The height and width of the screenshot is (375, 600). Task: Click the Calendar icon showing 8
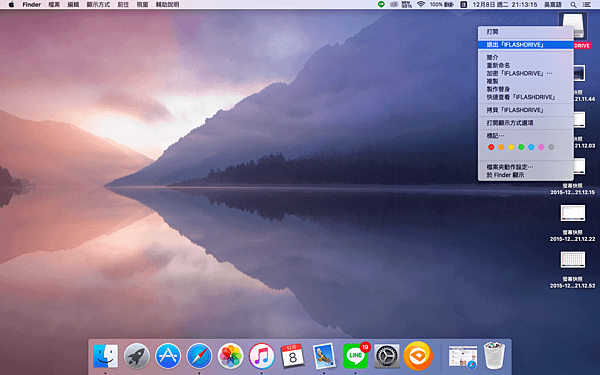click(x=293, y=356)
